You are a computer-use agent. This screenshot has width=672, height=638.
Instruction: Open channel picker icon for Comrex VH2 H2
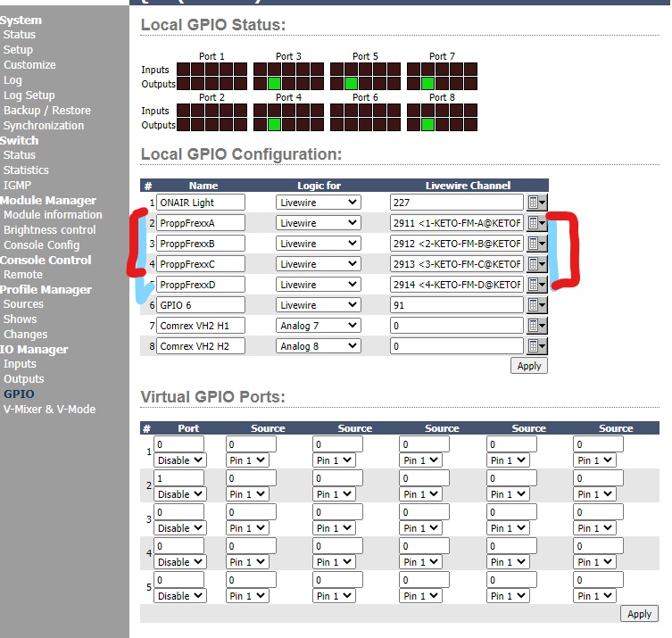[536, 346]
